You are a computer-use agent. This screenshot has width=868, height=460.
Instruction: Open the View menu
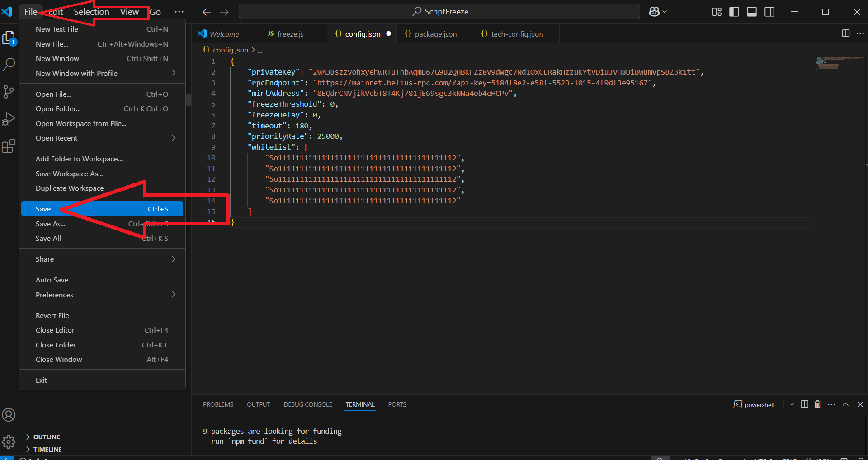click(129, 12)
